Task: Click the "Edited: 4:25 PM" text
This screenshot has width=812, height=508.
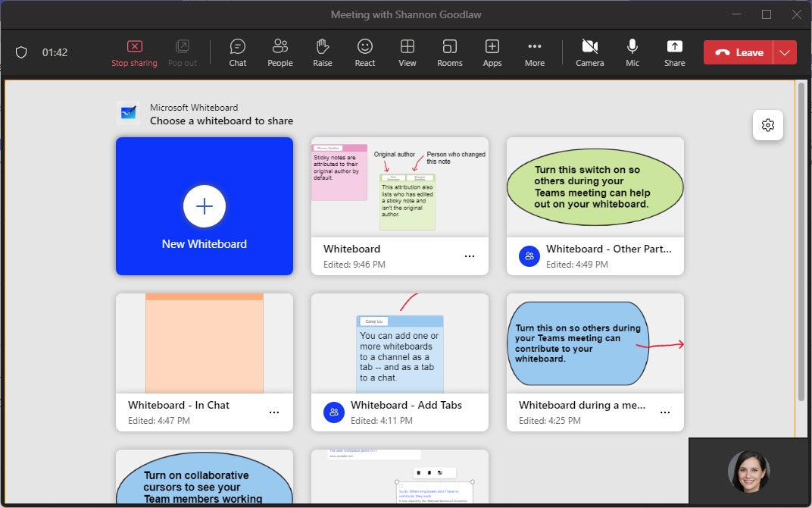Action: tap(549, 420)
